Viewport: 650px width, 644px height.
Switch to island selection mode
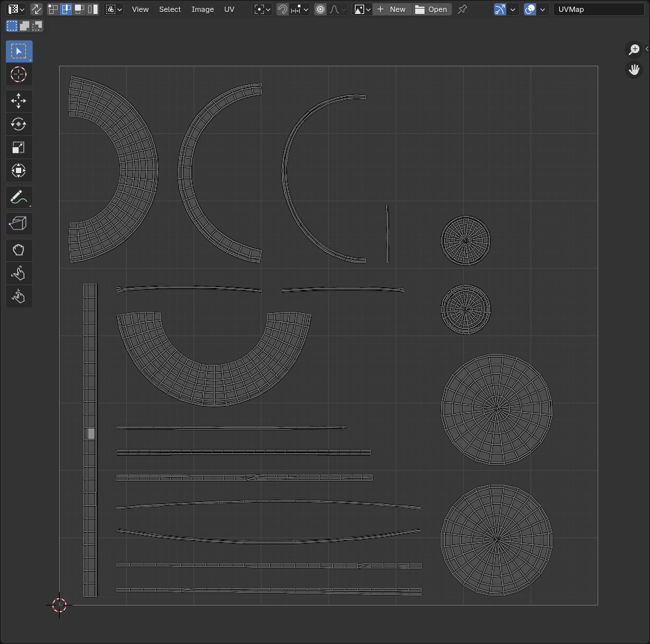(93, 9)
